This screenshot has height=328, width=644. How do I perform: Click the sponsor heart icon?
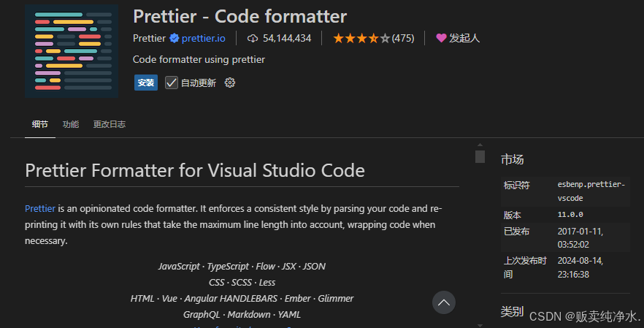tap(441, 38)
